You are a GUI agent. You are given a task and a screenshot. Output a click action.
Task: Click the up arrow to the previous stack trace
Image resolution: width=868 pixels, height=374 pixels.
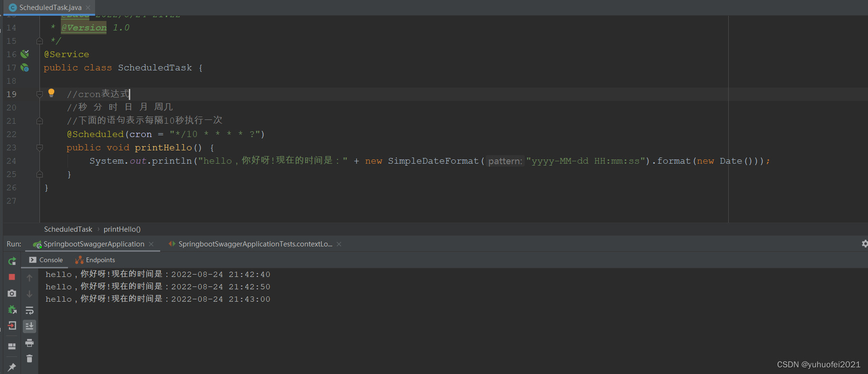29,277
